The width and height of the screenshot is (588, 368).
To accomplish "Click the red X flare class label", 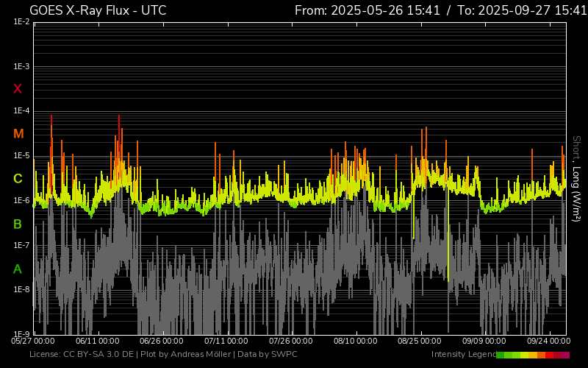I will [x=18, y=89].
